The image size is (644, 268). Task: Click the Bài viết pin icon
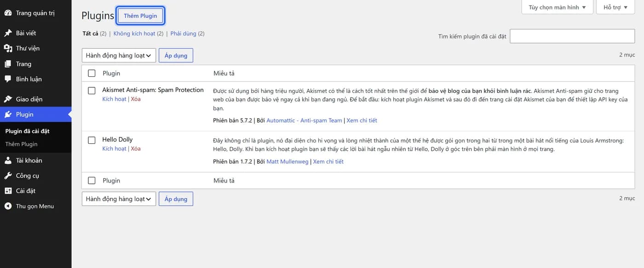point(8,33)
